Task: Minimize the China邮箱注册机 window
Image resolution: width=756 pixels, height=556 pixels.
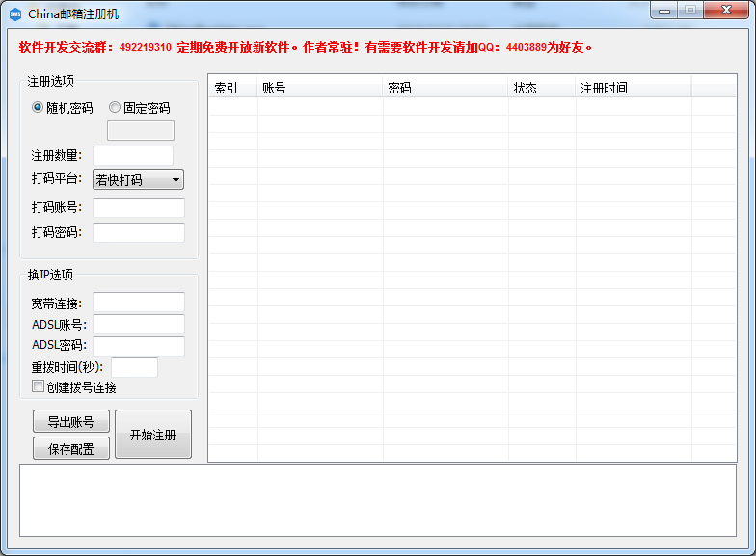Action: pyautogui.click(x=664, y=11)
